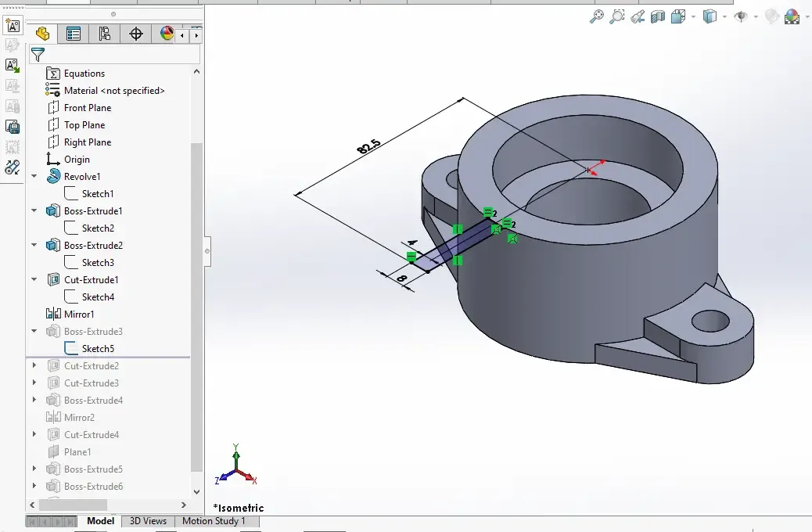Click the Apply Scene color ball icon
Screen dimensions: 812x532
coord(792,16)
